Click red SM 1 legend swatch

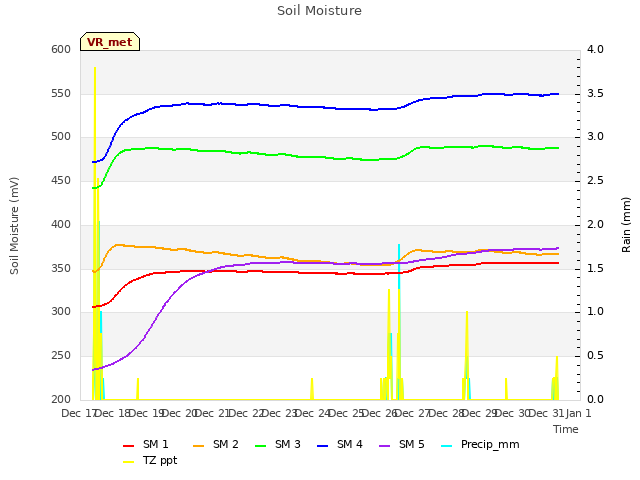(x=128, y=446)
